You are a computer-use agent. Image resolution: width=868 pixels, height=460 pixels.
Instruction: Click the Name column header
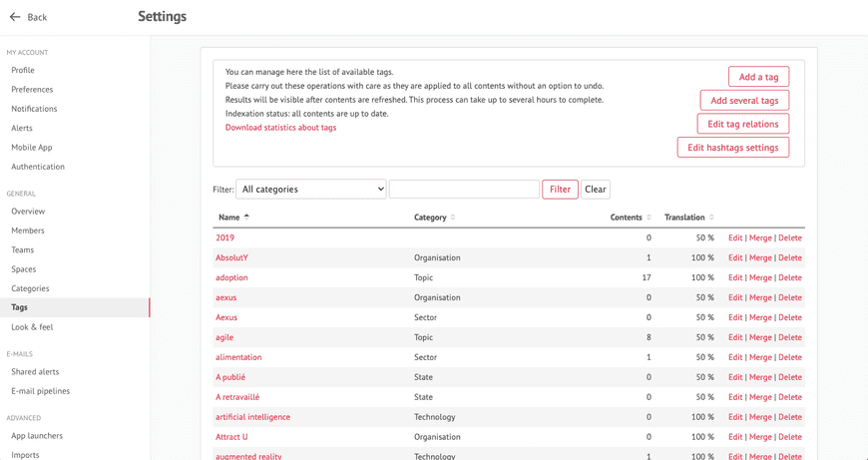(229, 218)
